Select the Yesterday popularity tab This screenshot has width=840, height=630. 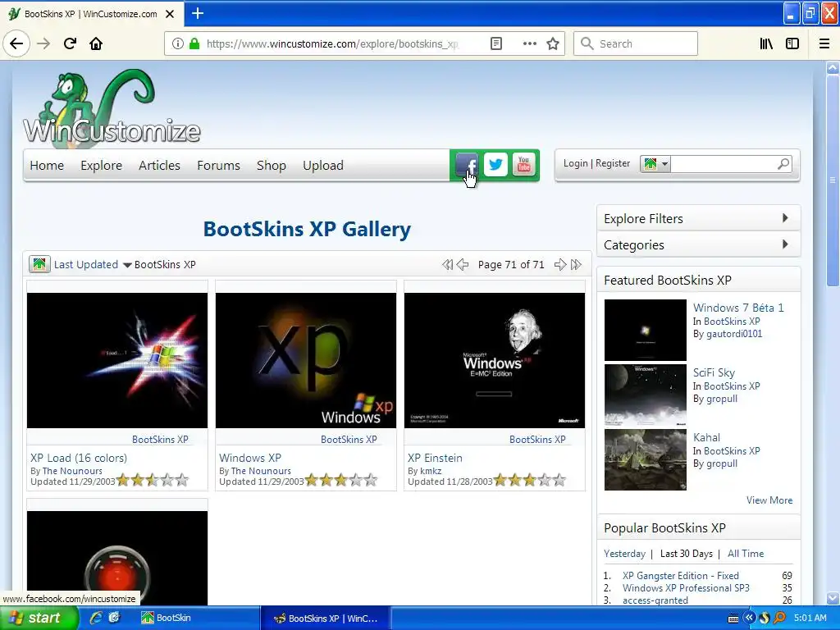pos(624,554)
